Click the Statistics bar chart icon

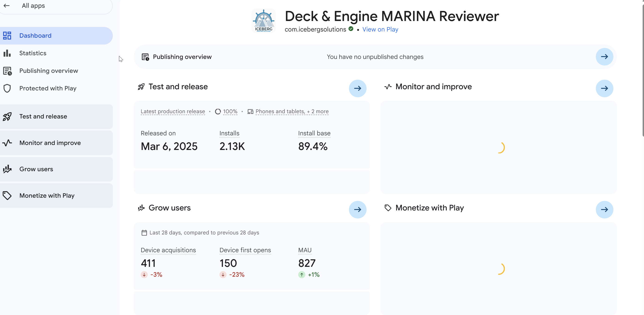pyautogui.click(x=7, y=53)
